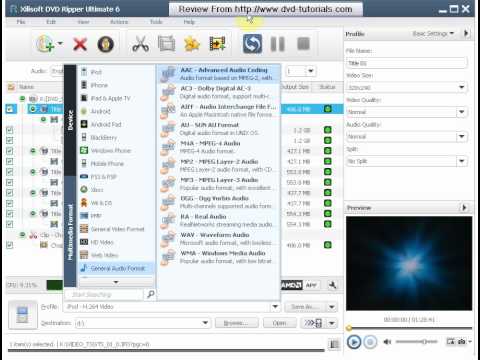The width and height of the screenshot is (480, 360).
Task: Open the Save As dropdown arrow
Action: coord(332,307)
